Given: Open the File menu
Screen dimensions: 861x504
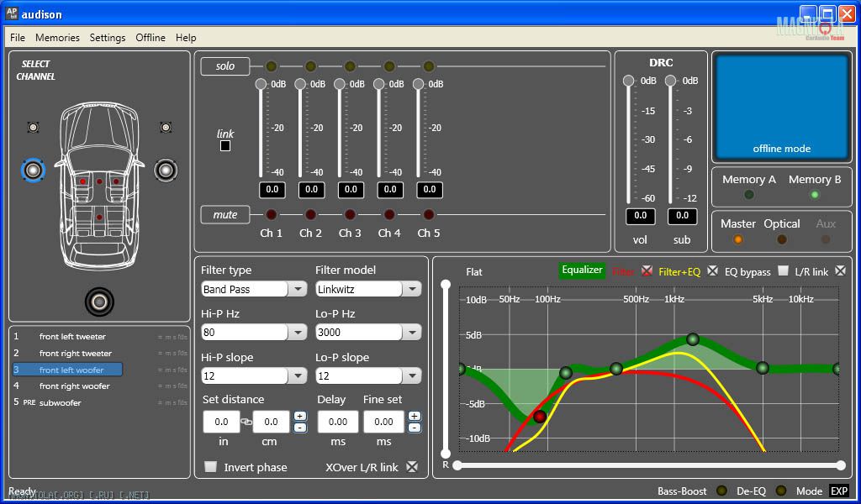Looking at the screenshot, I should (18, 37).
